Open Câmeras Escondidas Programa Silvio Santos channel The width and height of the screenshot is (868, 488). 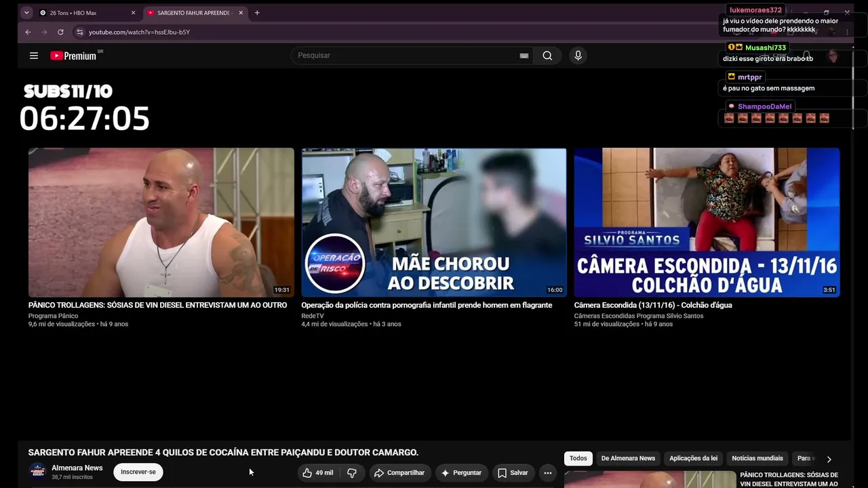click(639, 316)
